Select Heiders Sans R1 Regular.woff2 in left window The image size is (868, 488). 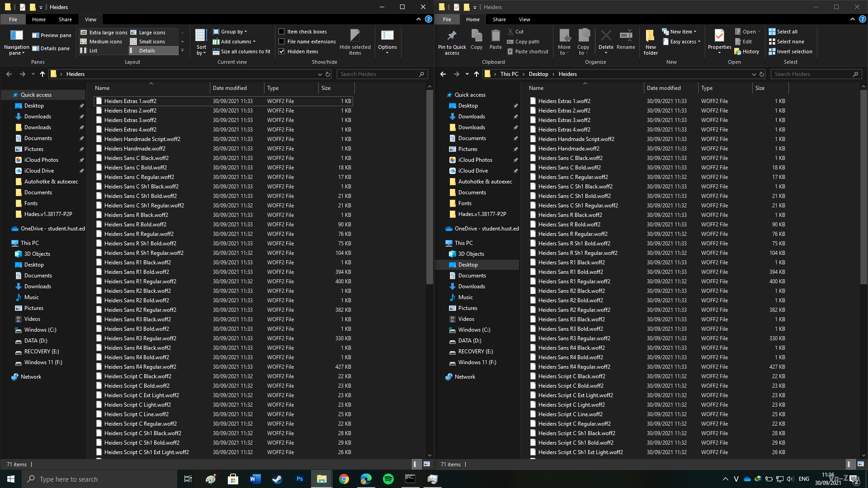coord(223,282)
